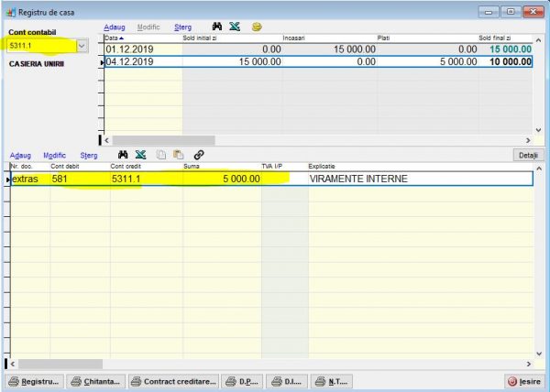Click the binoculars search icon in lower toolbar

[121, 155]
